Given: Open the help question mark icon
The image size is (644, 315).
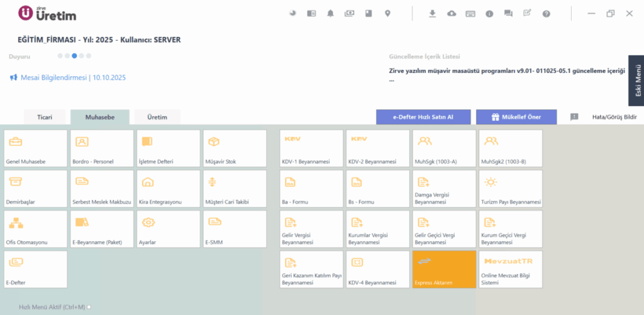Looking at the screenshot, I should pos(546,14).
